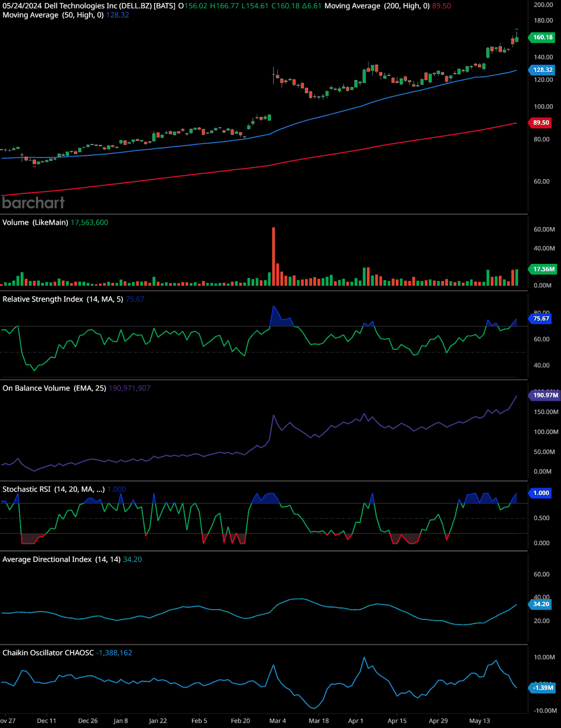Select the Moving Average (50, High, 0) label
Screen dimensions: 561x728
coord(53,15)
